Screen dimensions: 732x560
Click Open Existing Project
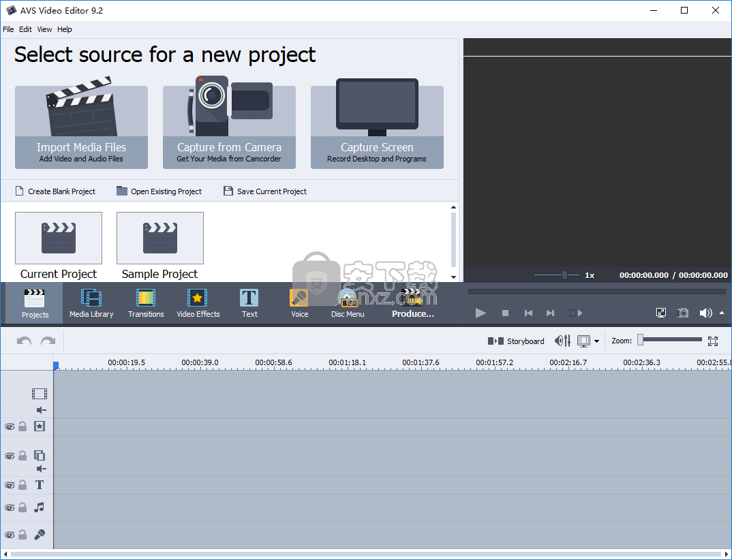[159, 191]
